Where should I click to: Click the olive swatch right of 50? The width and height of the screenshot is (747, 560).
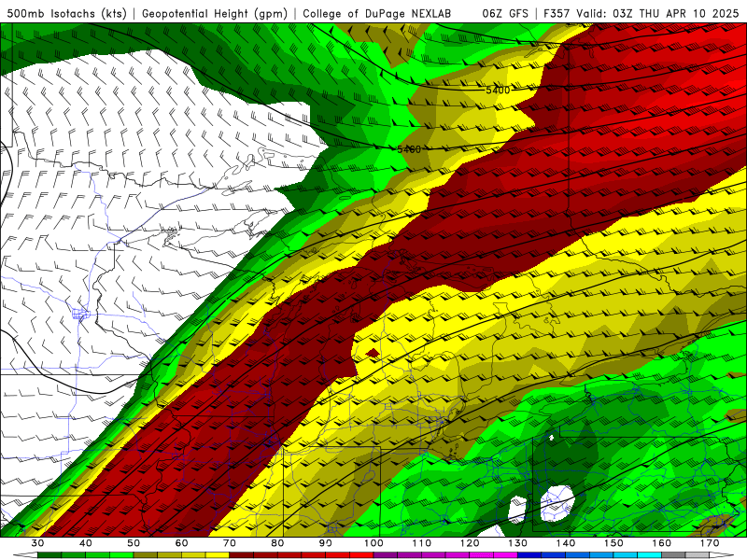point(146,555)
